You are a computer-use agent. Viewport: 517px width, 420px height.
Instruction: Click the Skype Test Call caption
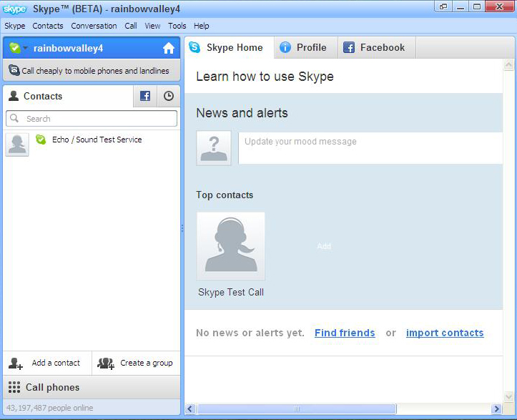231,293
